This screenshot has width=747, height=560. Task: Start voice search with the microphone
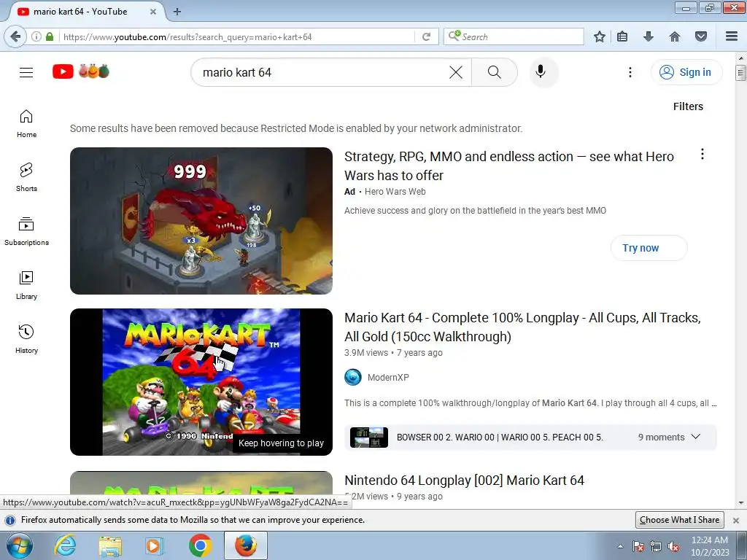point(541,72)
